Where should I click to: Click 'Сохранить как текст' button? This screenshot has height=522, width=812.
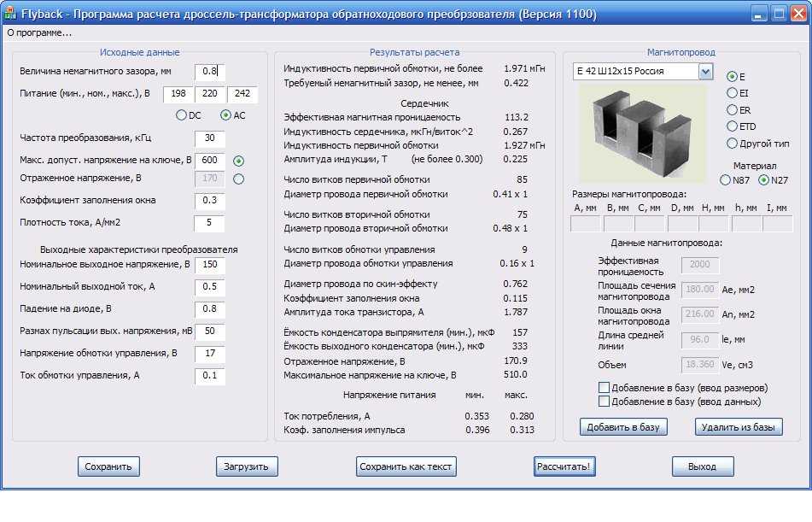pyautogui.click(x=406, y=466)
